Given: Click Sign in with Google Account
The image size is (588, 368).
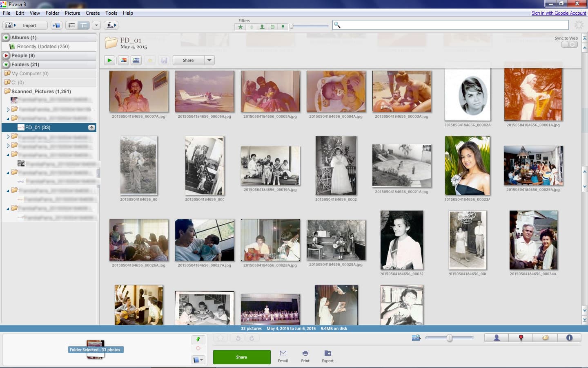Looking at the screenshot, I should pyautogui.click(x=559, y=13).
